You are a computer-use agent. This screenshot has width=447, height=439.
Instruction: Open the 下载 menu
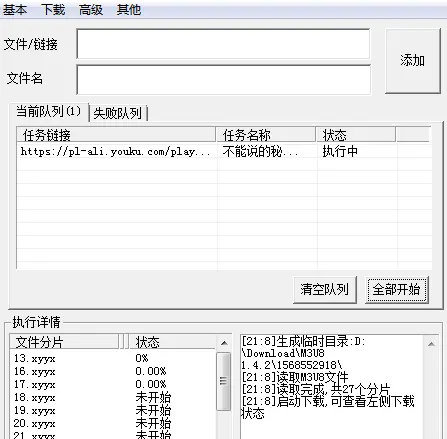pos(53,10)
